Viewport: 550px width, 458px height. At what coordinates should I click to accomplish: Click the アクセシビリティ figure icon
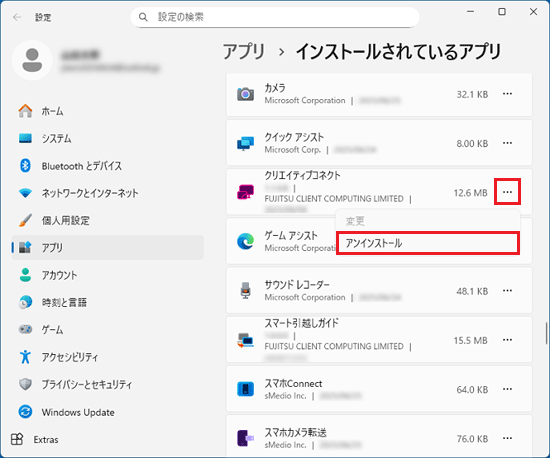coord(25,357)
